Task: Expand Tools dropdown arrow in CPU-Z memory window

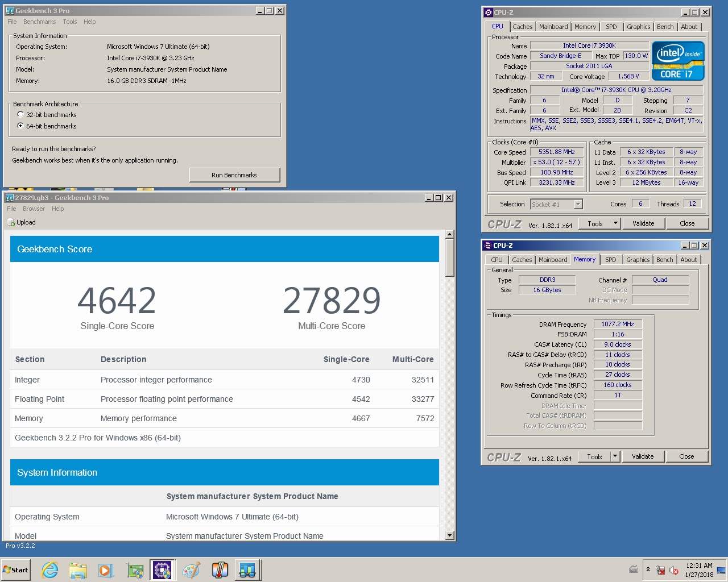Action: [x=615, y=456]
